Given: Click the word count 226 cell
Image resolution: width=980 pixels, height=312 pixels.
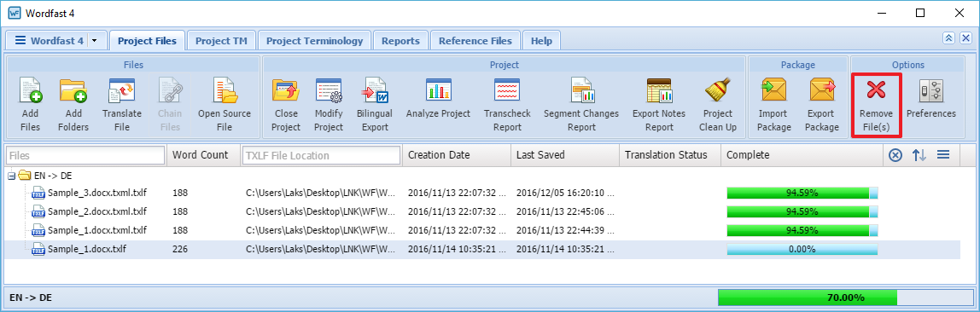Looking at the screenshot, I should [180, 249].
